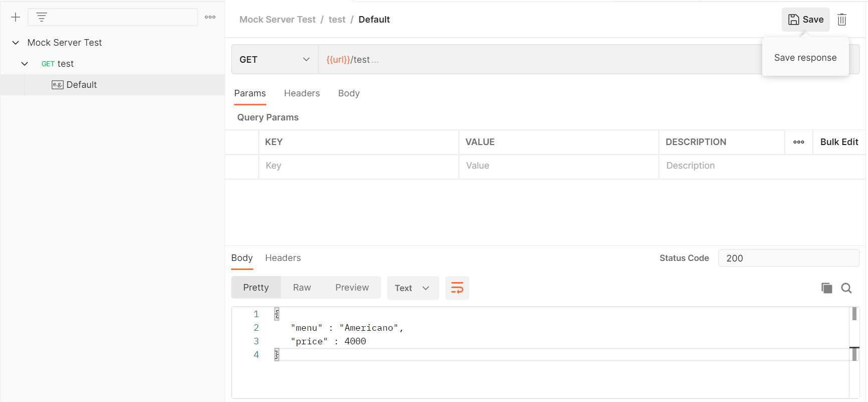This screenshot has height=402, width=868.
Task: Select the Params tab
Action: click(x=250, y=93)
